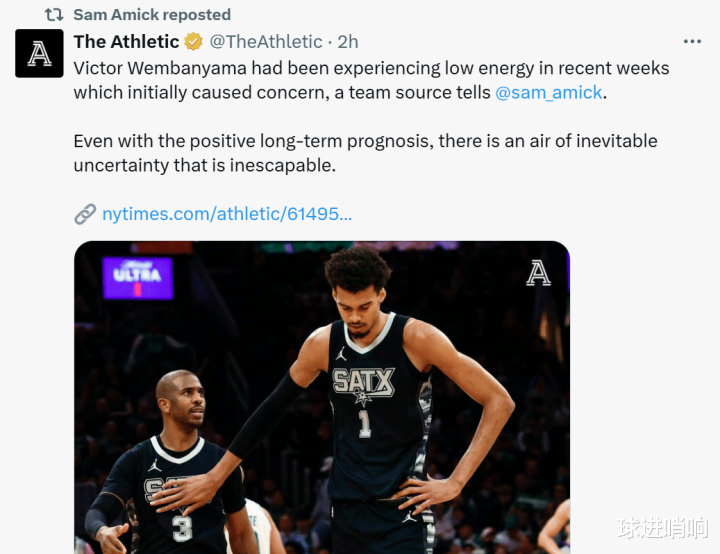Click the chain link icon

pos(85,214)
